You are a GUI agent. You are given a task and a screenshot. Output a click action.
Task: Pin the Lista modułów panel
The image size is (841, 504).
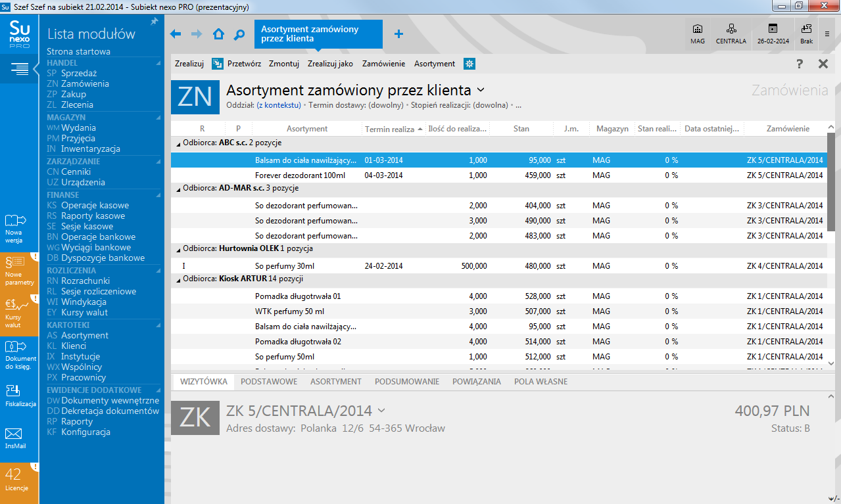[x=155, y=22]
